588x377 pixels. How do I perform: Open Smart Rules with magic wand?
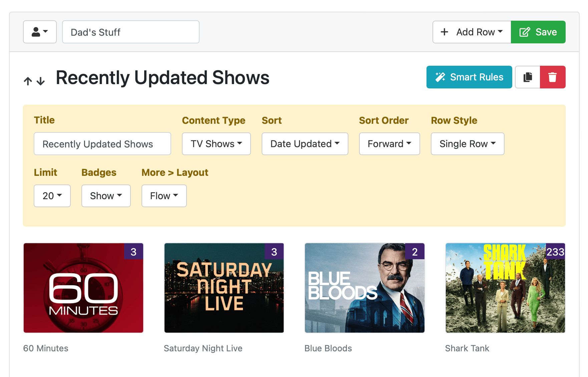pos(469,77)
